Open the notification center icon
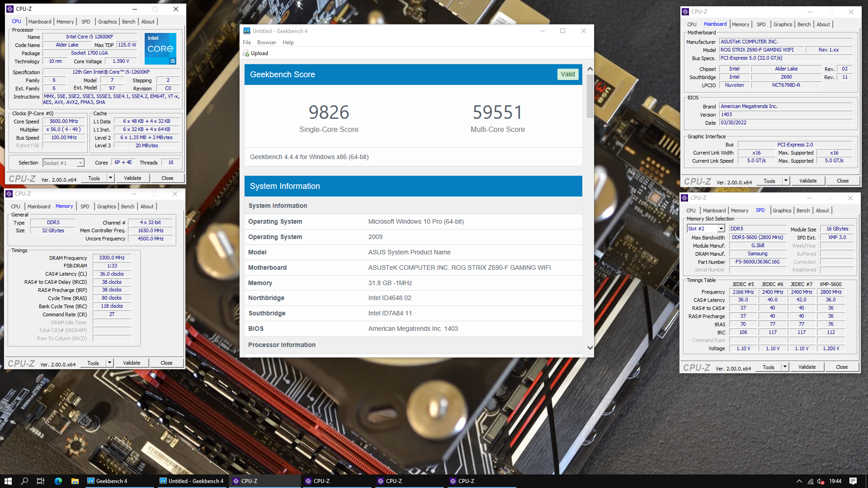The height and width of the screenshot is (488, 868). (x=853, y=481)
